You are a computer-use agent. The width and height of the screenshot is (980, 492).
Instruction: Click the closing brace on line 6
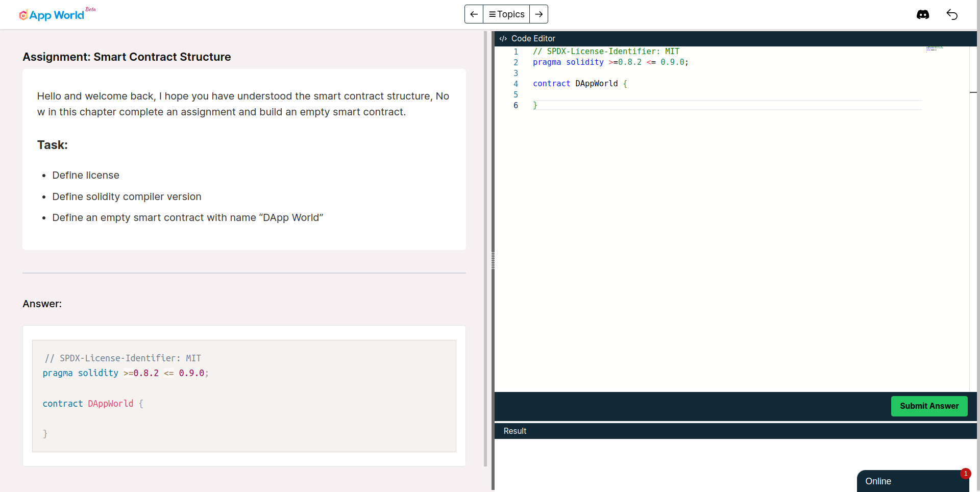[535, 105]
